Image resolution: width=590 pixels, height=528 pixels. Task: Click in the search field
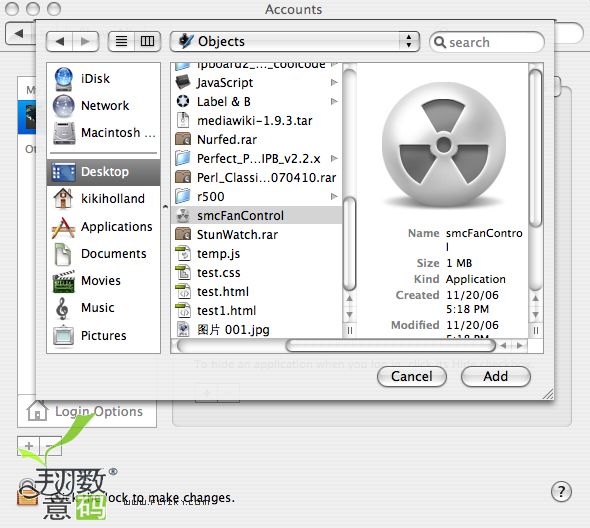pyautogui.click(x=487, y=42)
